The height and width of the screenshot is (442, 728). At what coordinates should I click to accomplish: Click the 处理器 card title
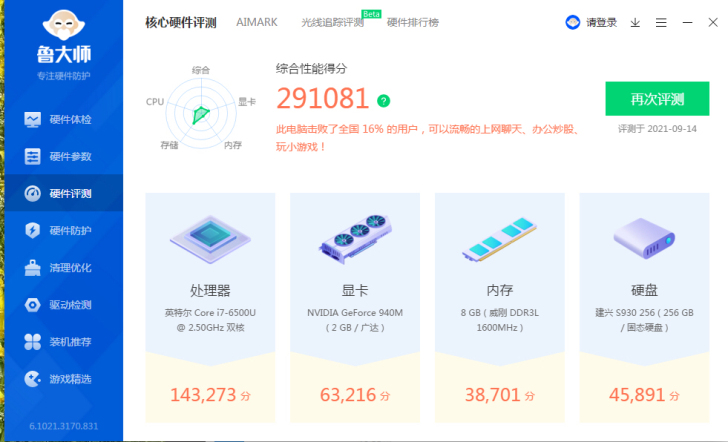click(x=210, y=291)
